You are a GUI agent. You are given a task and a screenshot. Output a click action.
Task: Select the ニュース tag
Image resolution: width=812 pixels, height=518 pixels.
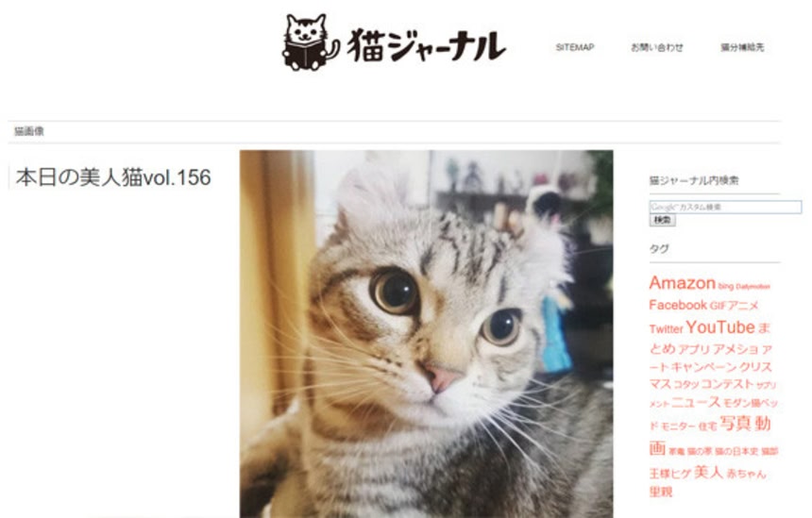coord(696,402)
